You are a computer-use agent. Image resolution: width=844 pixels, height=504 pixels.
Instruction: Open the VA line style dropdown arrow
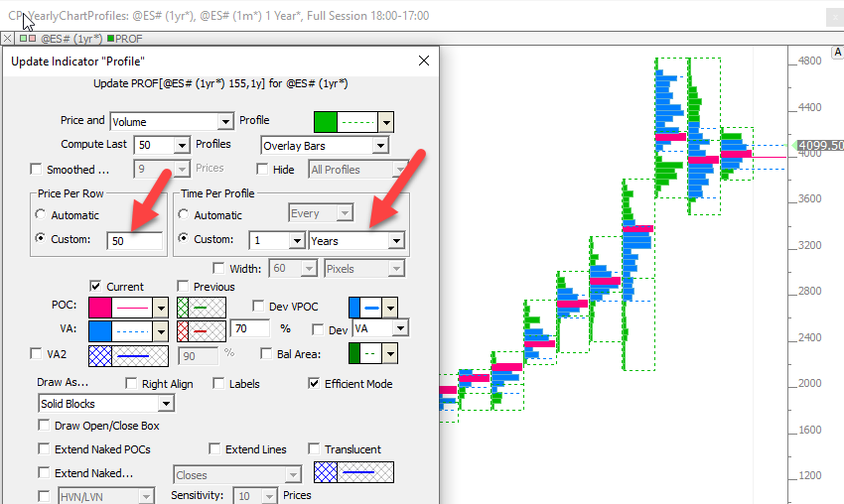coord(161,332)
